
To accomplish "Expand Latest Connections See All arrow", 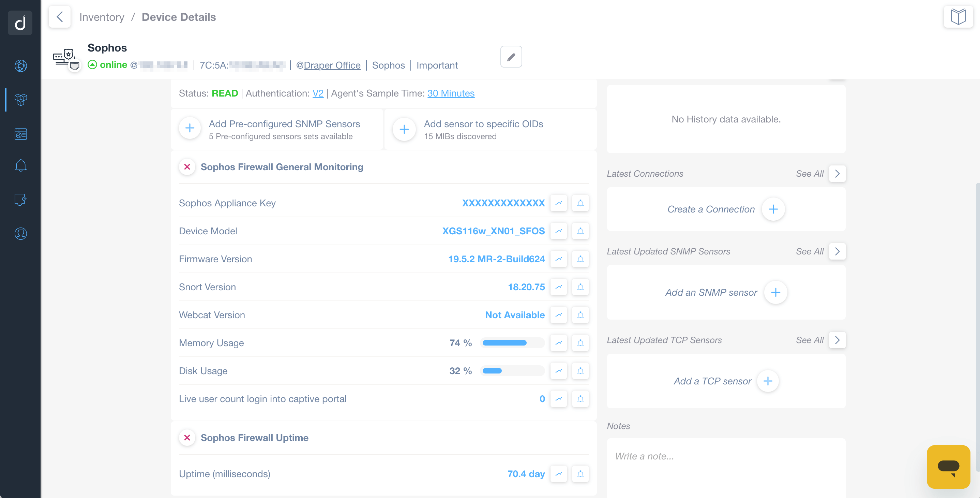I will point(837,174).
